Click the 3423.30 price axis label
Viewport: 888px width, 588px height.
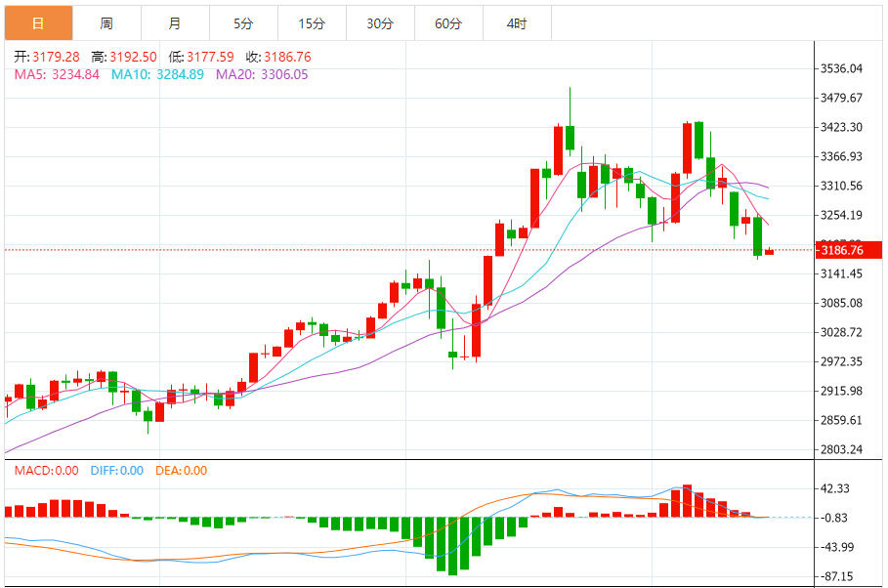tap(841, 127)
